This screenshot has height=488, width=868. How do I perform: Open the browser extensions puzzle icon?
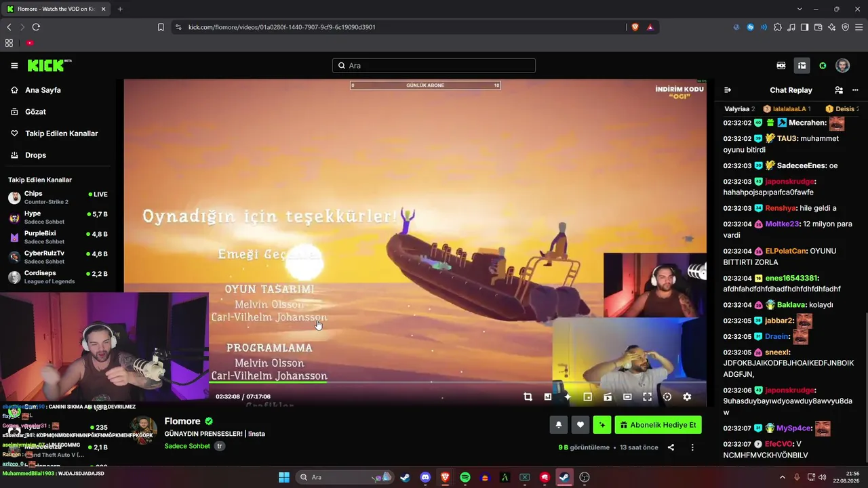tap(778, 27)
